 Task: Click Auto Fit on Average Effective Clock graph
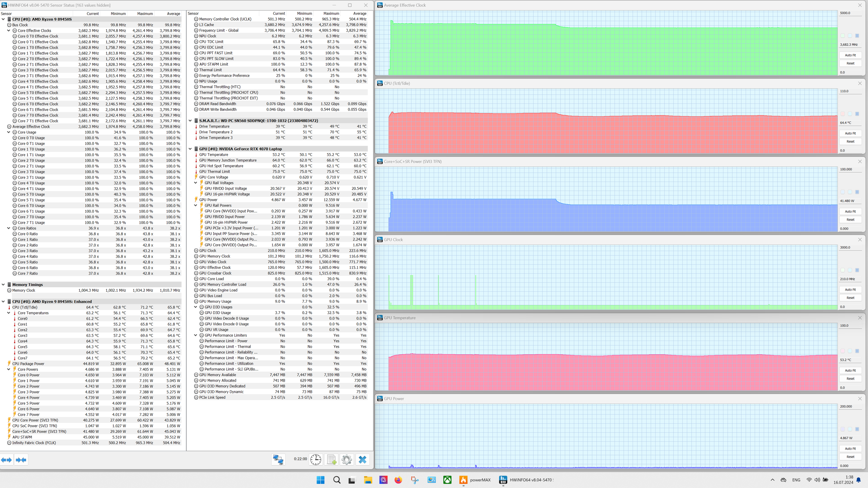coord(850,55)
